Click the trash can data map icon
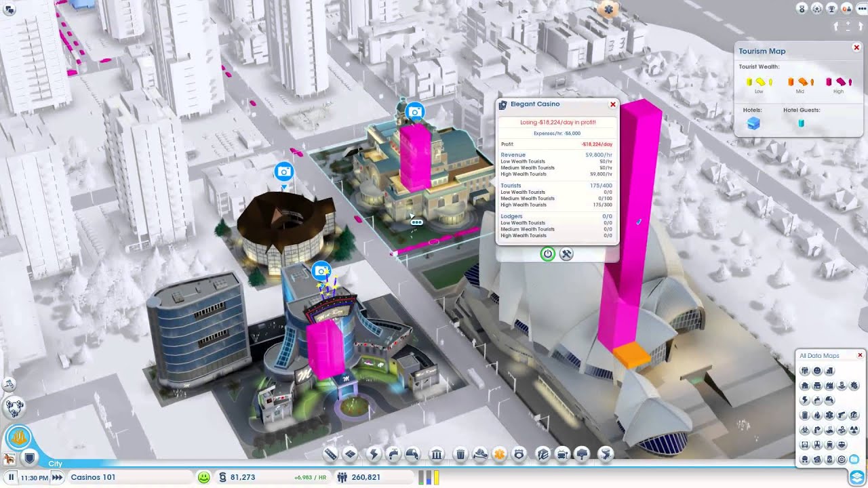The image size is (868, 488). point(805,415)
